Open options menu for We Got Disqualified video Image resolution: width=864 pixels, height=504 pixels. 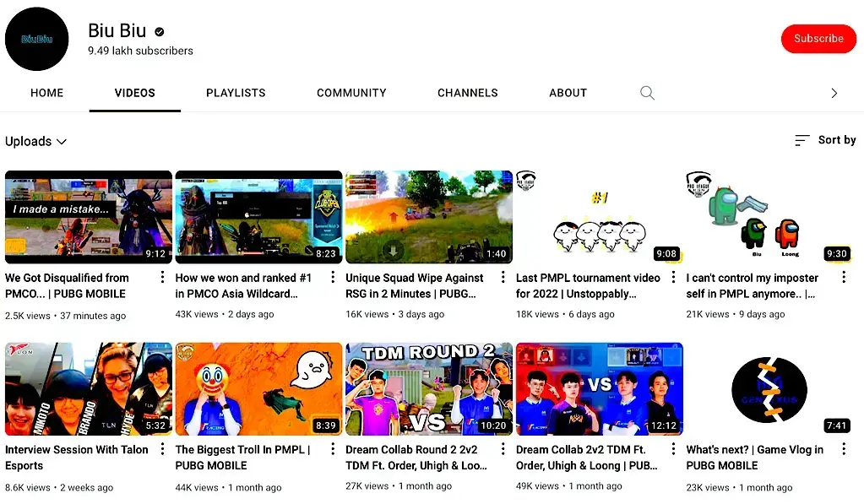click(x=162, y=277)
